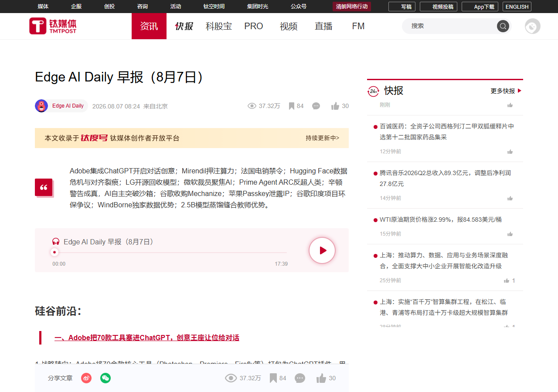Click the 24h 快报 clock icon
The width and height of the screenshot is (558, 392).
[374, 91]
